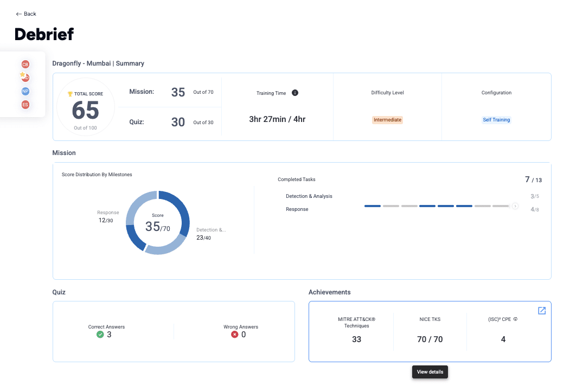Select the starred MD participant avatar
Image resolution: width=570 pixels, height=392 pixels.
[25, 78]
